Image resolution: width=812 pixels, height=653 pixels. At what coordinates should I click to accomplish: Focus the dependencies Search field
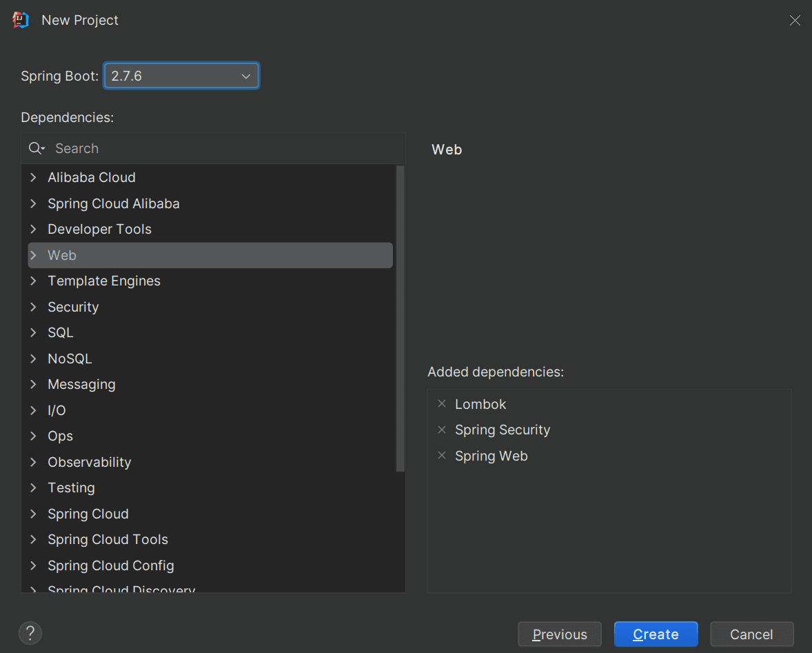pos(214,149)
